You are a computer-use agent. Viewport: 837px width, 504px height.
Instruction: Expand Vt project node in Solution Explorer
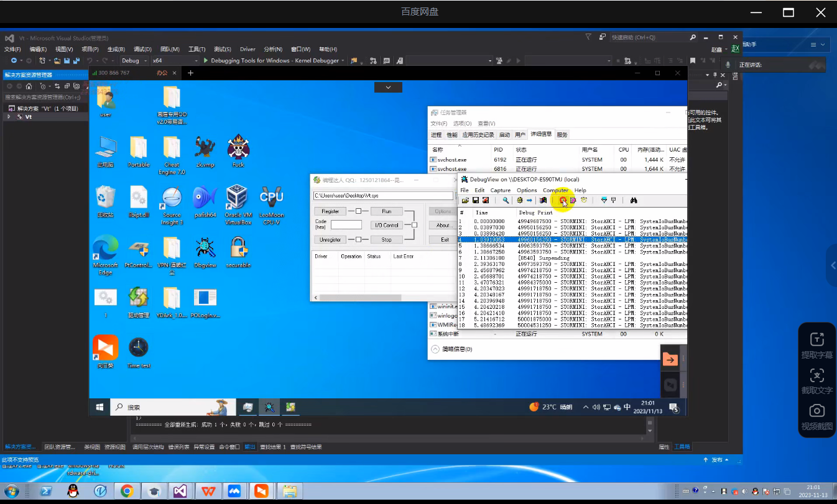pos(9,117)
